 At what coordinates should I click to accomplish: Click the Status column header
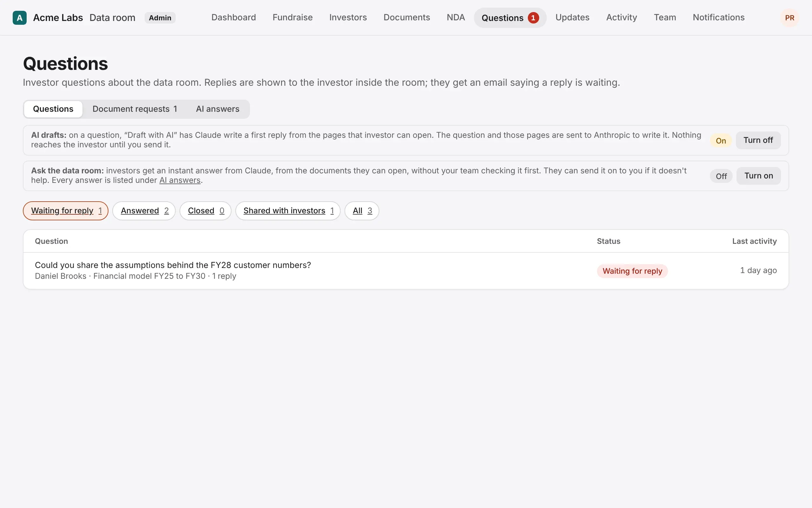[608, 241]
